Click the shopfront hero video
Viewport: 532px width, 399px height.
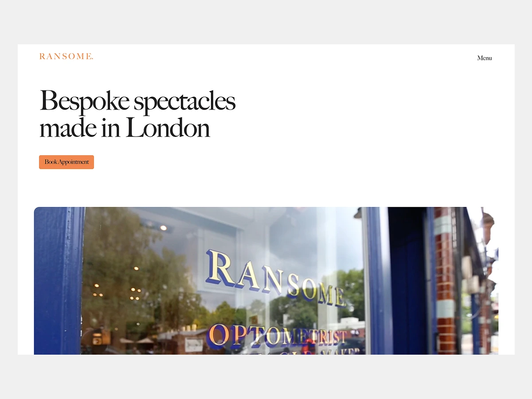[x=266, y=281]
